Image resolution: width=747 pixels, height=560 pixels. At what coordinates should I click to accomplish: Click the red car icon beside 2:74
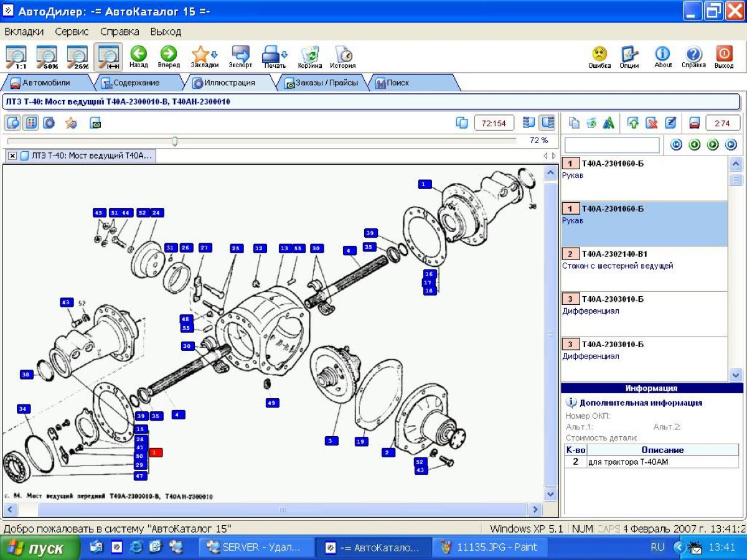tap(695, 123)
